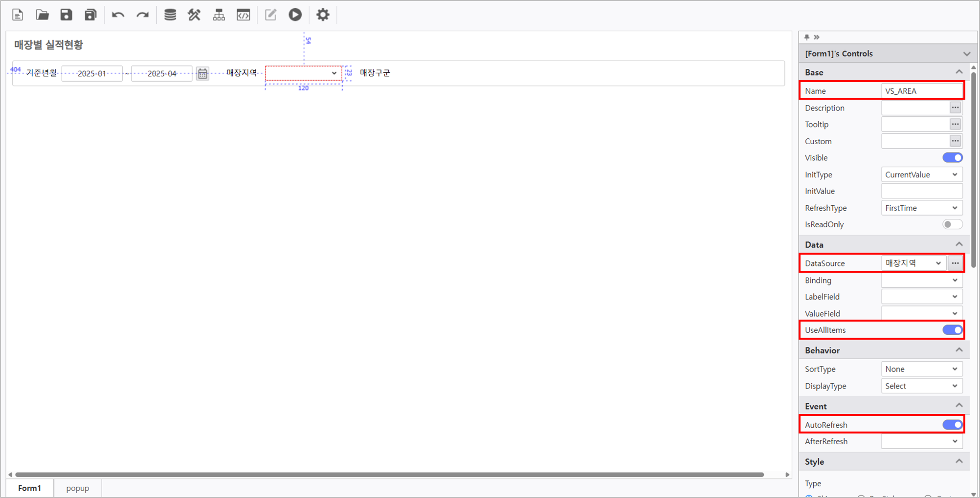Open the calendar picker next to 2025-04
Image resolution: width=980 pixels, height=498 pixels.
(202, 73)
